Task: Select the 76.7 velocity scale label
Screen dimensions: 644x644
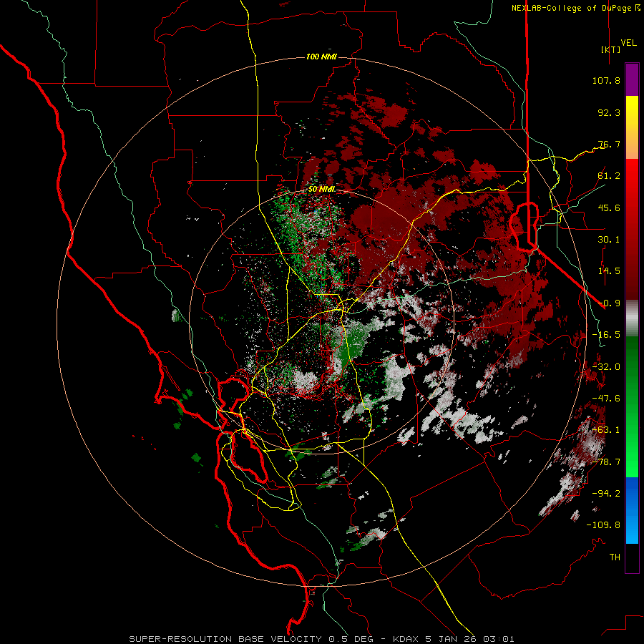Action: click(x=609, y=144)
